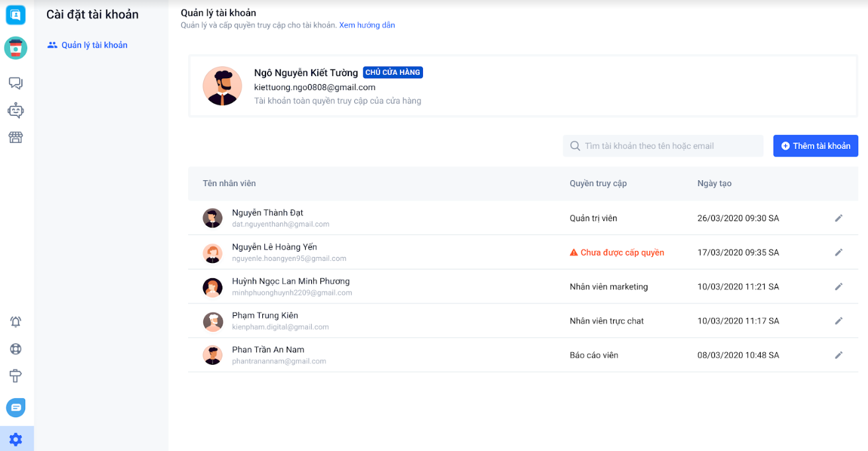Screen dimensions: 868x451
Task: Open the conversations chat icon in sidebar
Action: [x=16, y=83]
